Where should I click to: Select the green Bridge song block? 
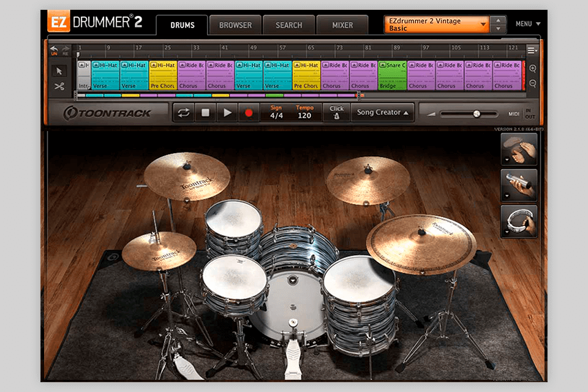point(392,75)
